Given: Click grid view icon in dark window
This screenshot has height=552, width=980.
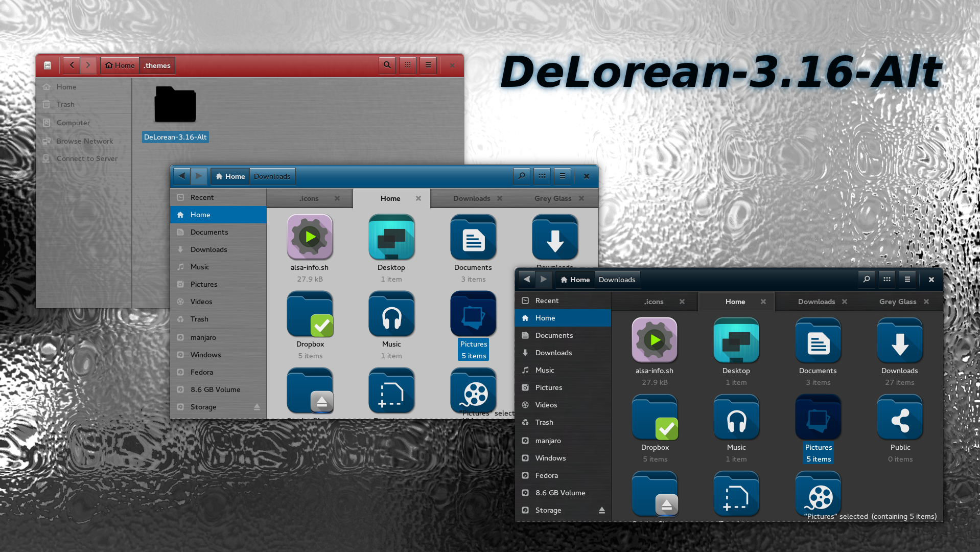Looking at the screenshot, I should click(x=887, y=280).
